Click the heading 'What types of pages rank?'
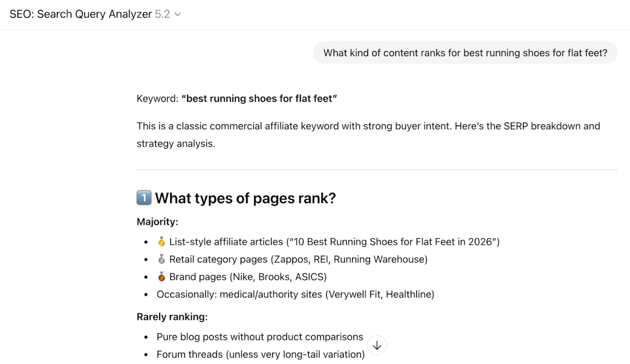 tap(245, 198)
